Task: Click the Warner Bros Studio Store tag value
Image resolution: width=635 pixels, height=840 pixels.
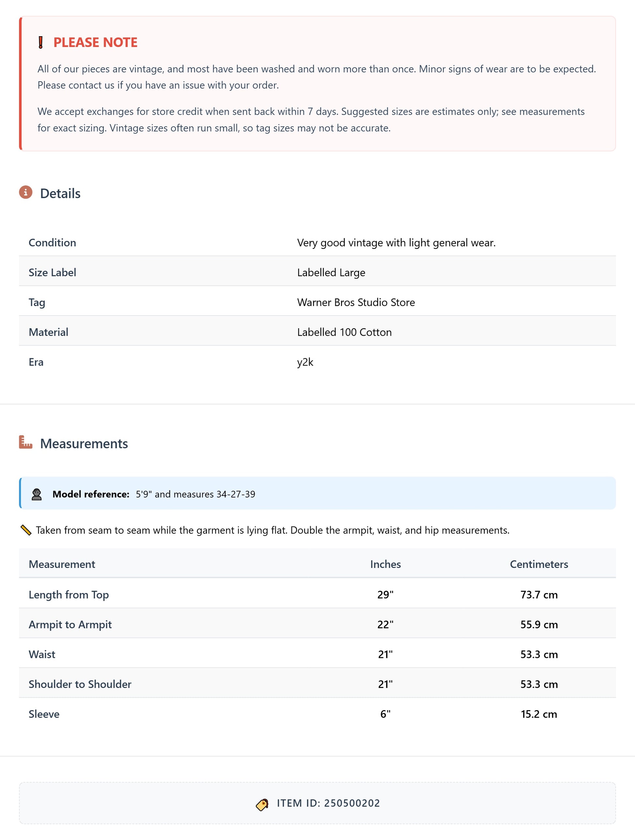Action: (x=356, y=302)
